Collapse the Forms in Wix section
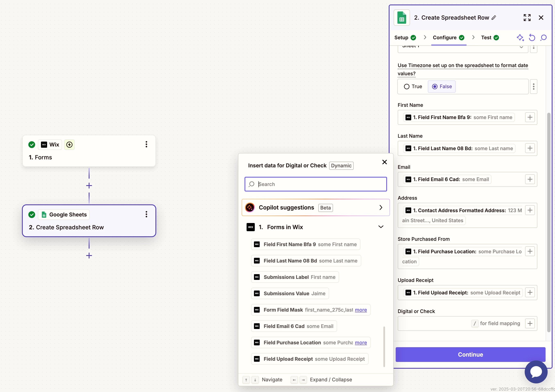This screenshot has width=555, height=392. [x=381, y=227]
